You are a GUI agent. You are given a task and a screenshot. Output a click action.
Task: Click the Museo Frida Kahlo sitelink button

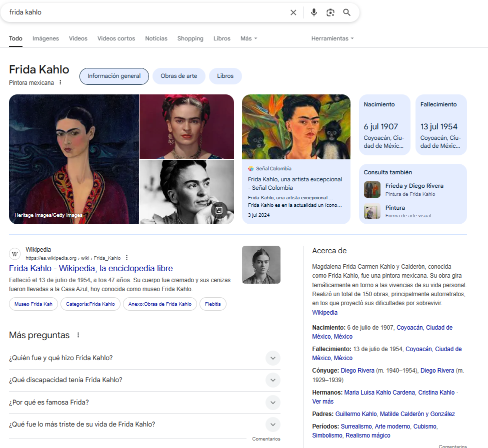coord(33,304)
